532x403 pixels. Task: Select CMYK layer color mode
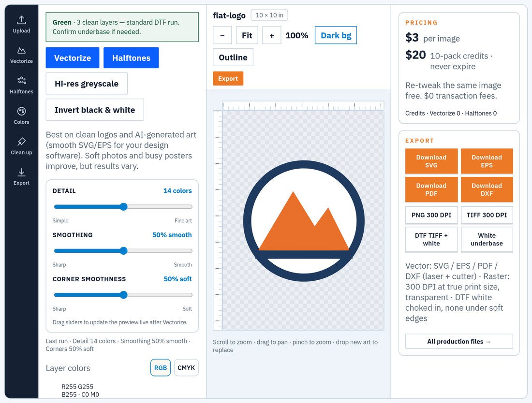[x=186, y=368]
